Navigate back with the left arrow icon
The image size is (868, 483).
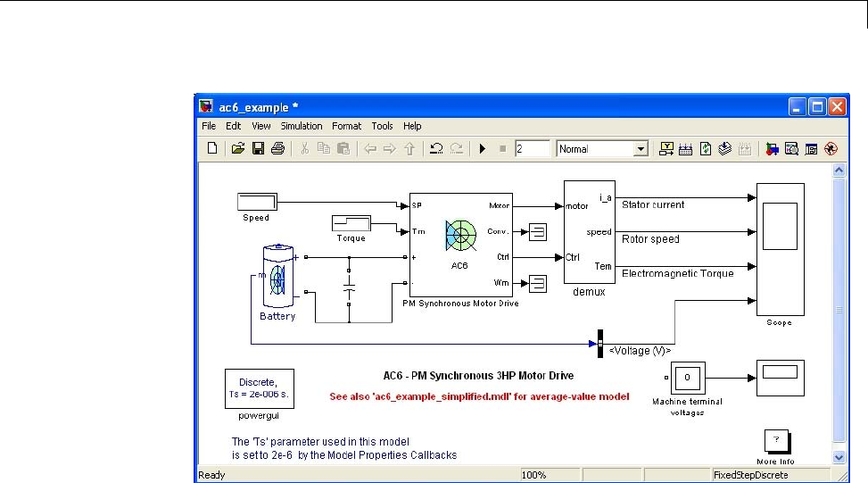coord(370,148)
